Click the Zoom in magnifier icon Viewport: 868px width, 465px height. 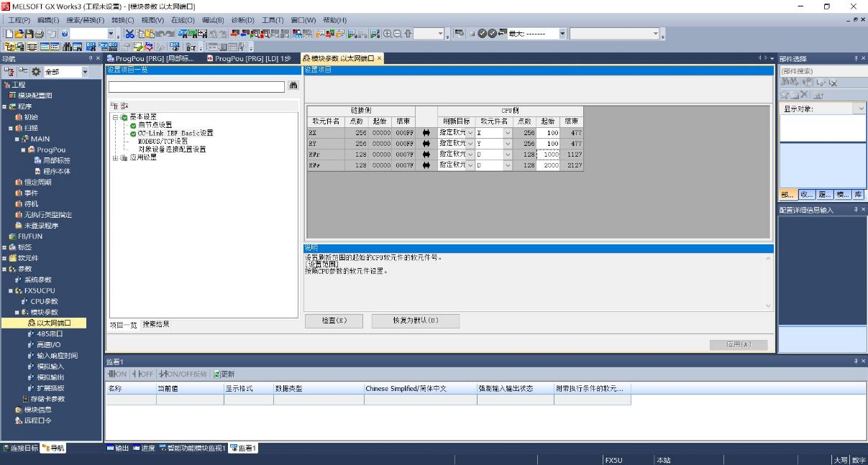coord(388,34)
